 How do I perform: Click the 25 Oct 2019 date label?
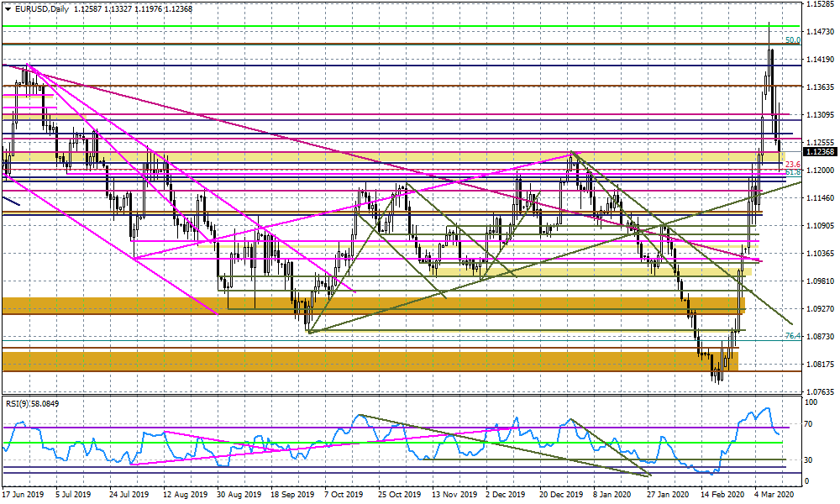(399, 495)
